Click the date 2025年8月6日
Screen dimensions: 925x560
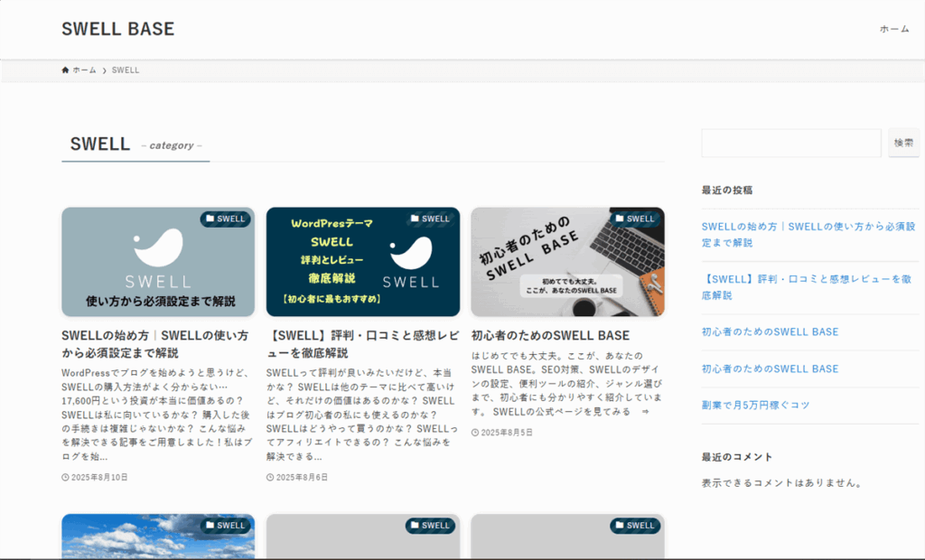point(302,478)
